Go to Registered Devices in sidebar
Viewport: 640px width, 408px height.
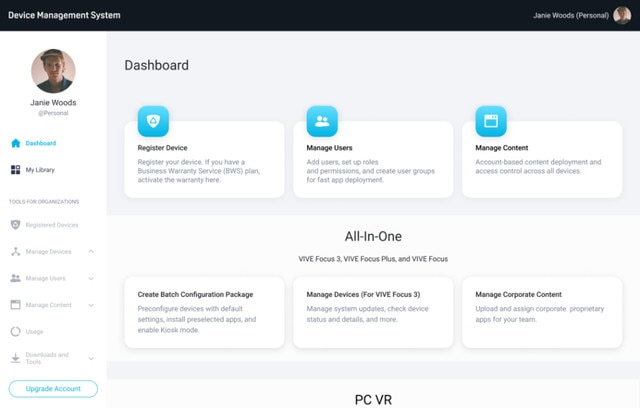tap(52, 225)
